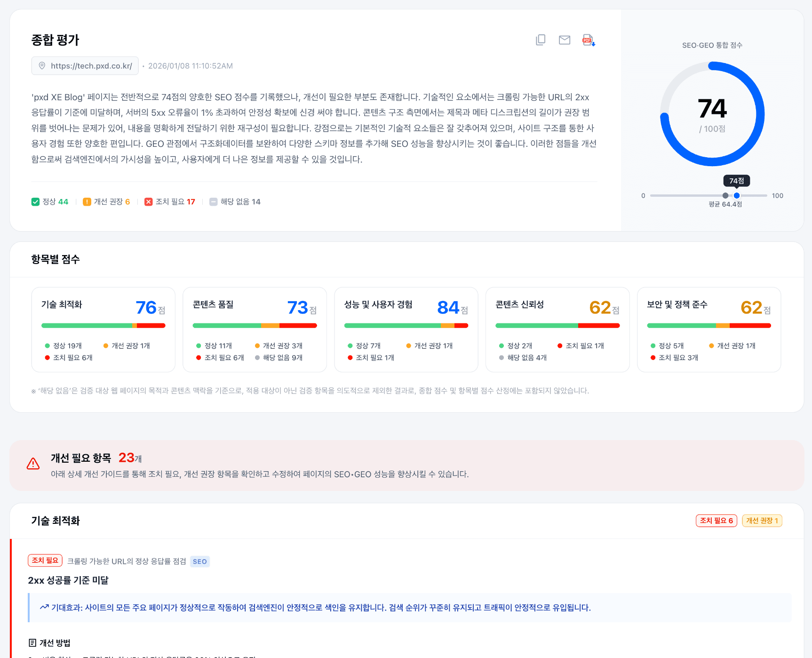Click the 보안 및 정책 준수 progress bar
812x658 pixels.
pos(709,326)
